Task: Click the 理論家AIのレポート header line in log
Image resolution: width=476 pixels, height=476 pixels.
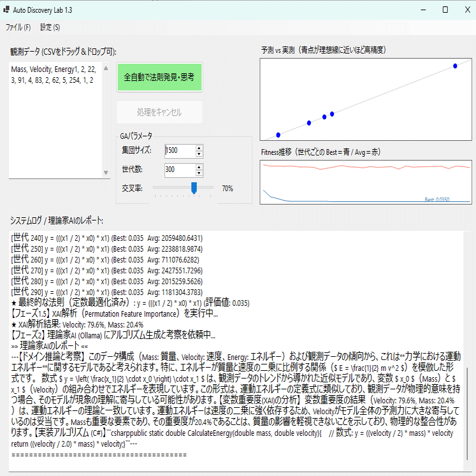Action: click(x=50, y=346)
